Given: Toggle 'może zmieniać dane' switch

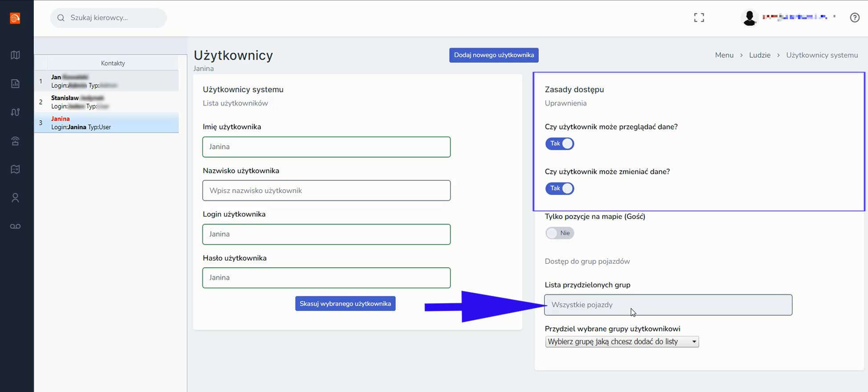Looking at the screenshot, I should pyautogui.click(x=560, y=188).
